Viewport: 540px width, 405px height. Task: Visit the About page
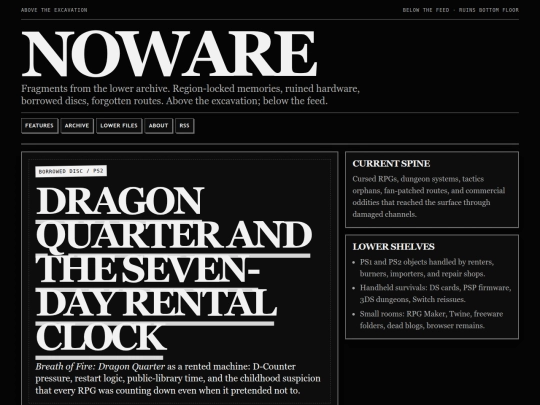(x=158, y=126)
